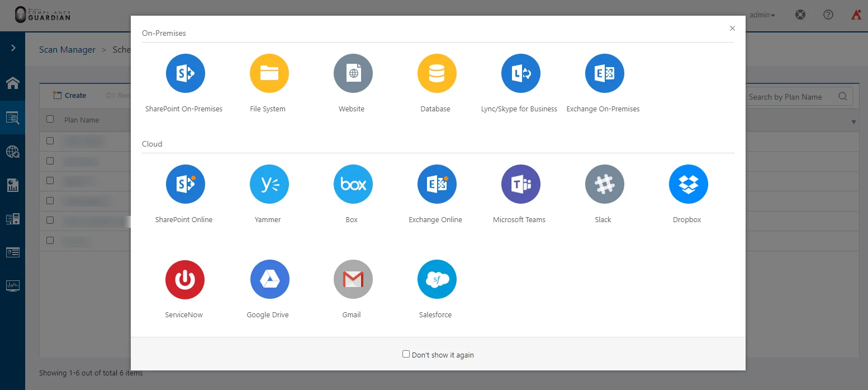The width and height of the screenshot is (868, 390).
Task: Check the first plan row checkbox
Action: point(50,140)
